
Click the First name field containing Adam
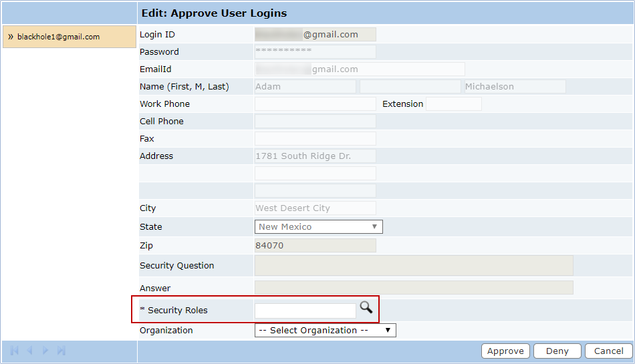(305, 87)
